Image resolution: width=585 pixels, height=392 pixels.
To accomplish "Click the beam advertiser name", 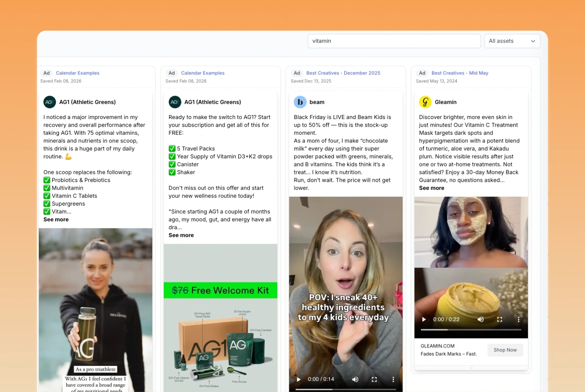I will [x=317, y=102].
